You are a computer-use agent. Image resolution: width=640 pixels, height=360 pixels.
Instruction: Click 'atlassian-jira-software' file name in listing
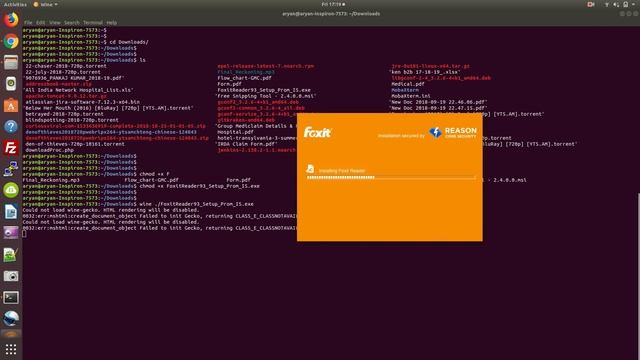(82, 102)
